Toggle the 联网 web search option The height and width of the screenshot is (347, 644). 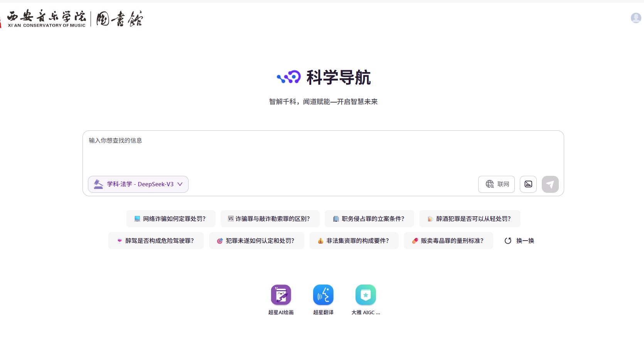pos(496,184)
